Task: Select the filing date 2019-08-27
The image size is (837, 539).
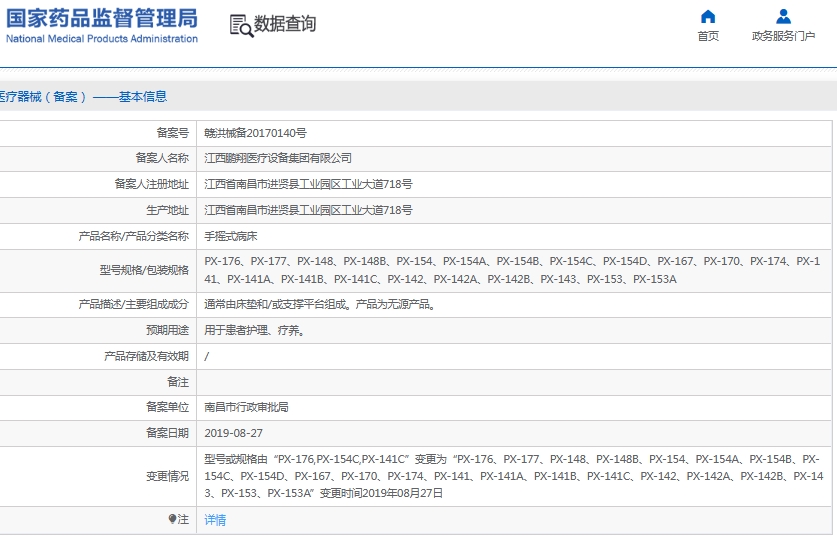Action: point(233,433)
